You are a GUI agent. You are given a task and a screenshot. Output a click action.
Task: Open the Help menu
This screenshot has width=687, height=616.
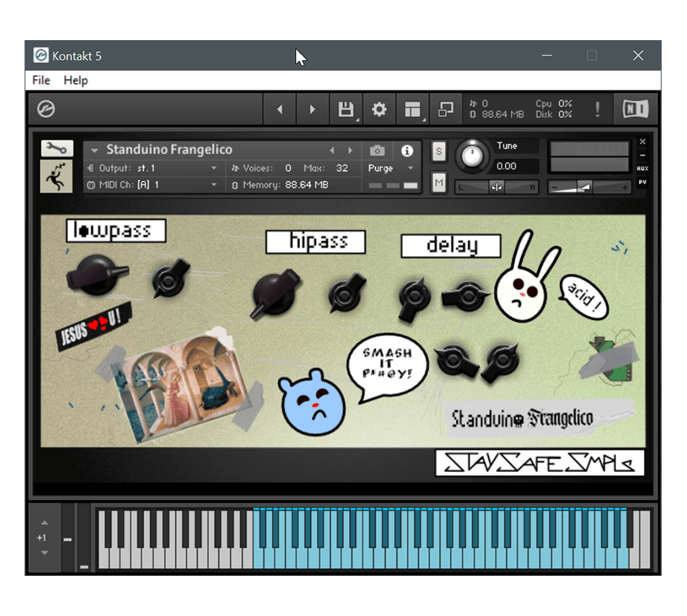click(x=76, y=80)
